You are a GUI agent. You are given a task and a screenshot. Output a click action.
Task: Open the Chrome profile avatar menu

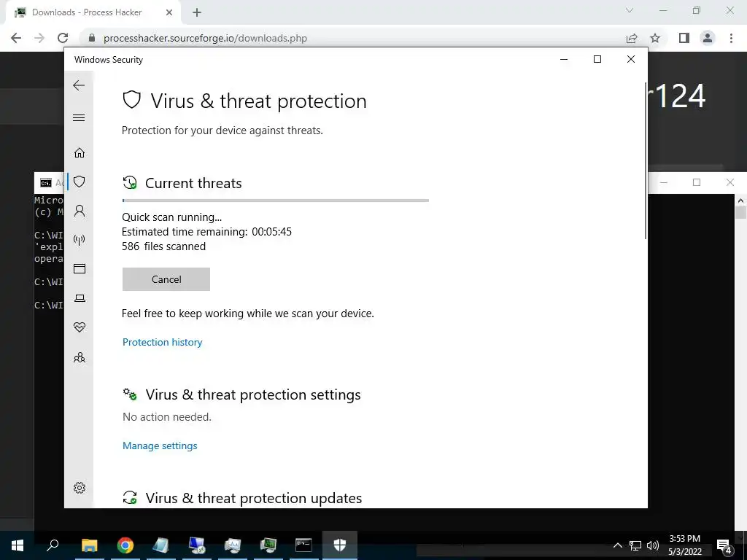click(x=708, y=38)
